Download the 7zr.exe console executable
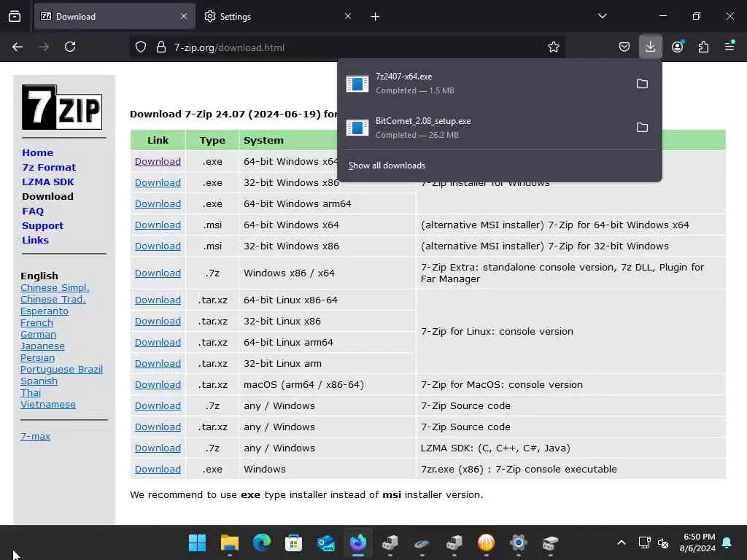 coord(158,470)
